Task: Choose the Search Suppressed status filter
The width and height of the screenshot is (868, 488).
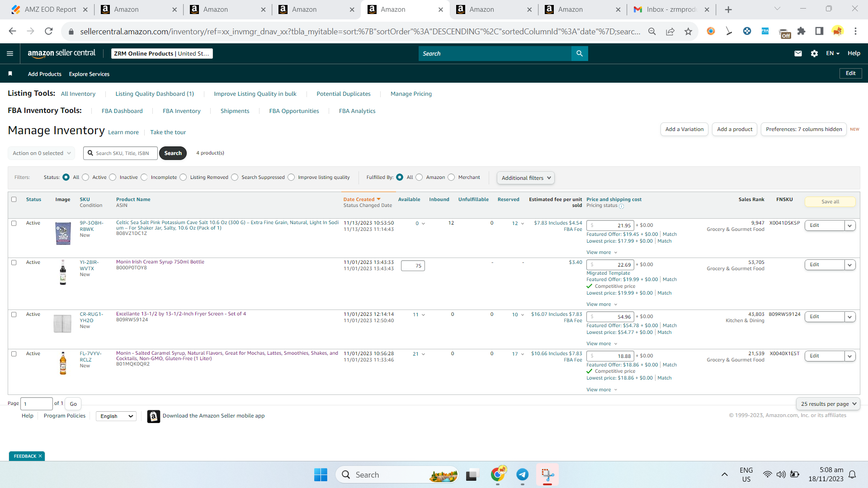Action: pyautogui.click(x=235, y=177)
